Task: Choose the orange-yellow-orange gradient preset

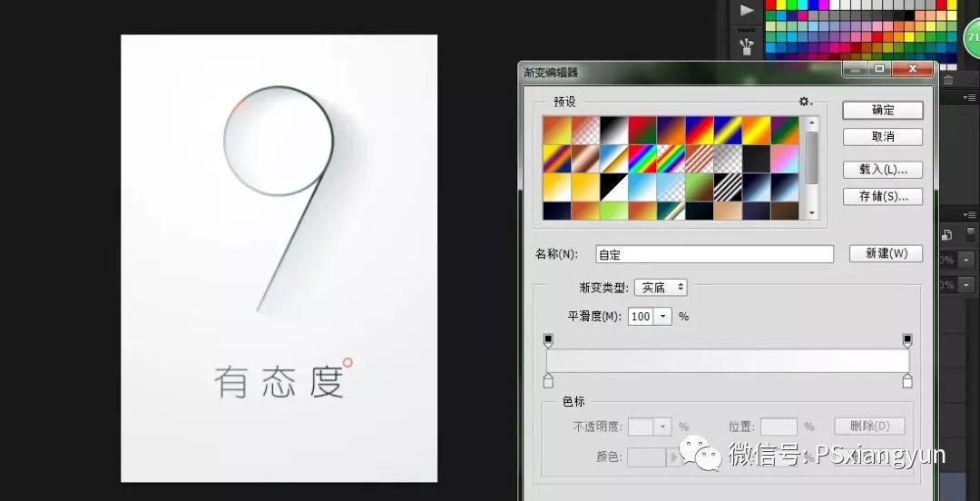Action: pyautogui.click(x=756, y=130)
